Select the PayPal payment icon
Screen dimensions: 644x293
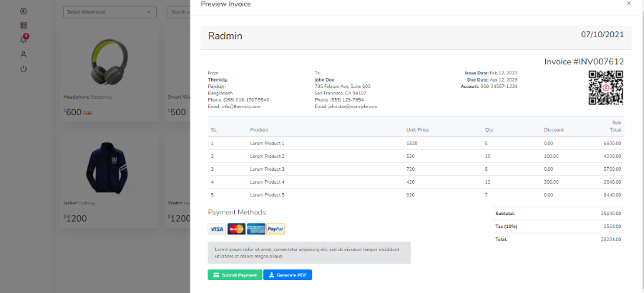point(275,229)
